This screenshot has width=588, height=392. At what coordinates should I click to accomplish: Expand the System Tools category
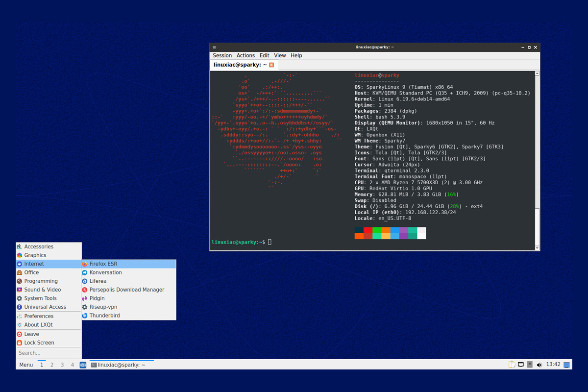pyautogui.click(x=49, y=298)
